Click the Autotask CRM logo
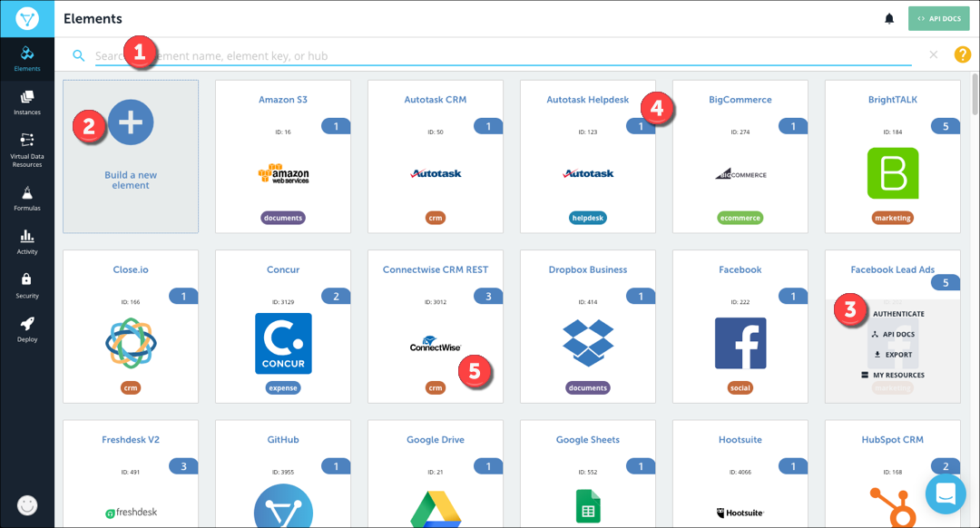980x528 pixels. click(x=436, y=173)
